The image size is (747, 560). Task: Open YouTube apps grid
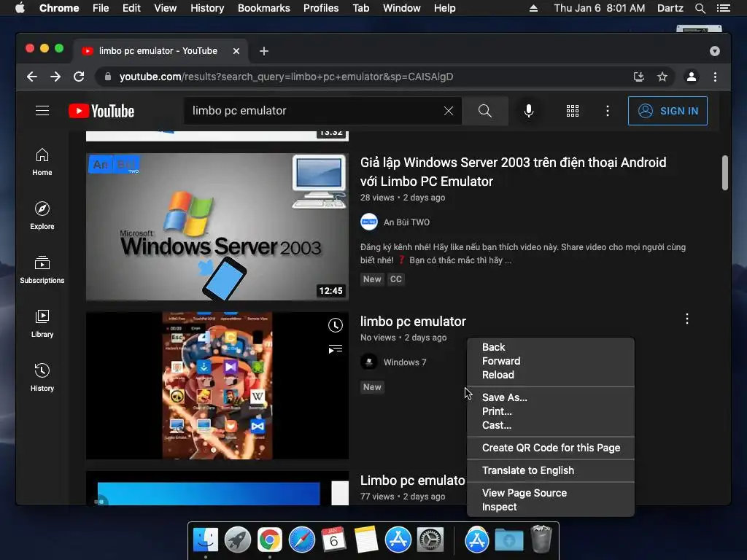[573, 111]
